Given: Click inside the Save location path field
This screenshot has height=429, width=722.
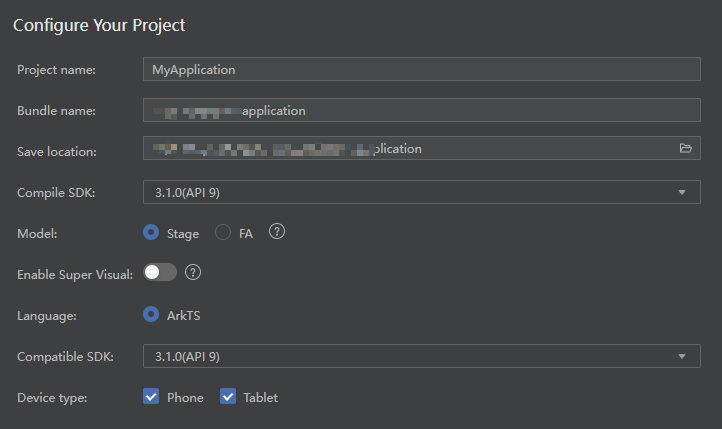Looking at the screenshot, I should (410, 148).
